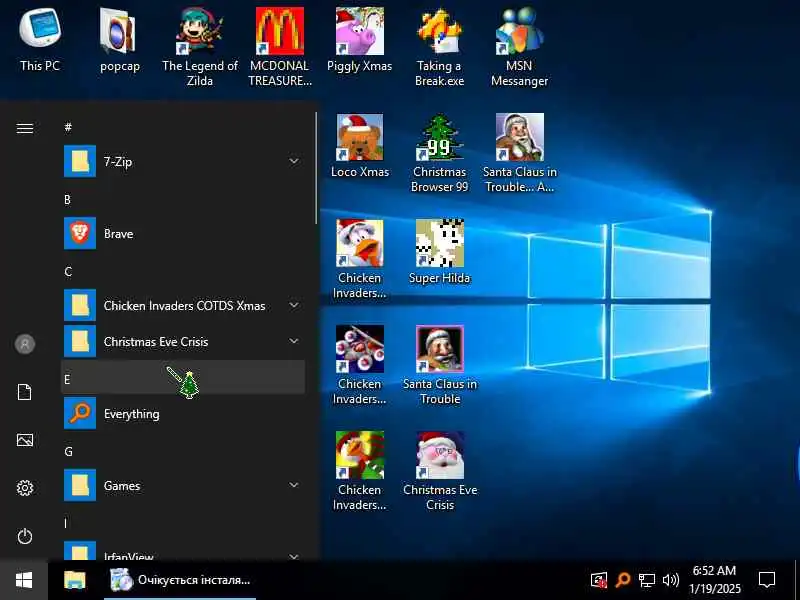The height and width of the screenshot is (600, 800).
Task: Open Pictures from Start sidebar
Action: [24, 440]
